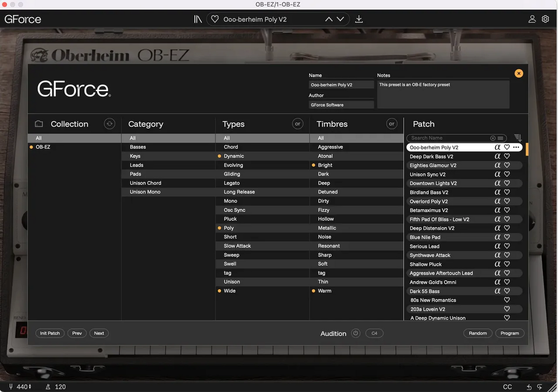Favorite the Serious Lead patch
558x392 pixels.
coord(507,246)
